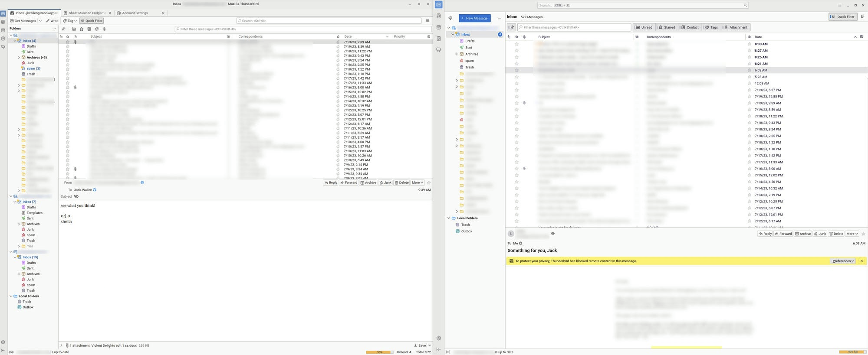This screenshot has width=868, height=355.
Task: Collapse the Inbox (4) folder tree
Action: 15,41
